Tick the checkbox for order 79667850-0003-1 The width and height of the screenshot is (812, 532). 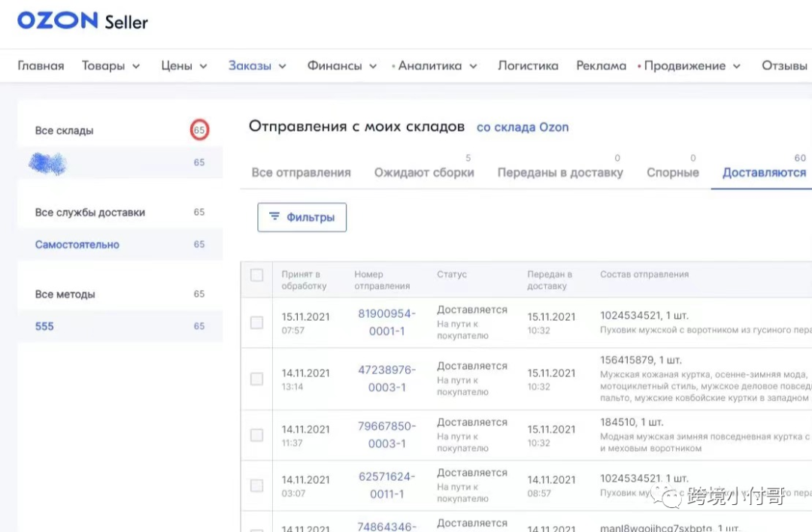256,435
